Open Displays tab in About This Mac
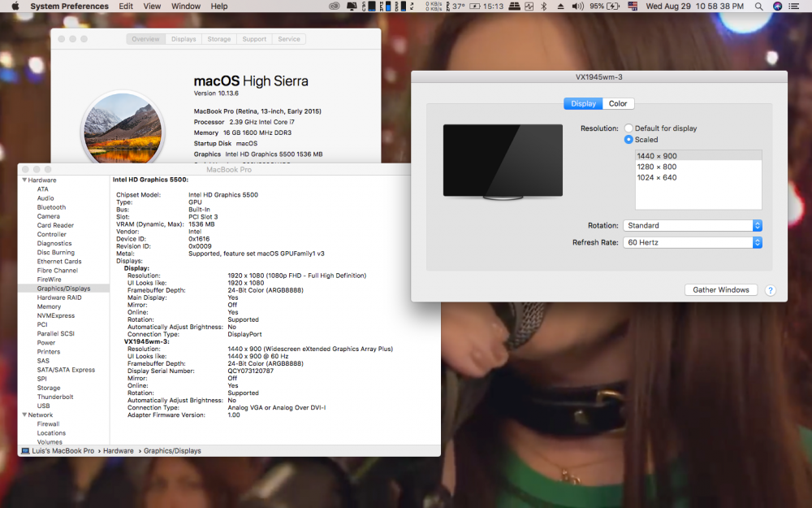This screenshot has height=508, width=812. pyautogui.click(x=184, y=39)
